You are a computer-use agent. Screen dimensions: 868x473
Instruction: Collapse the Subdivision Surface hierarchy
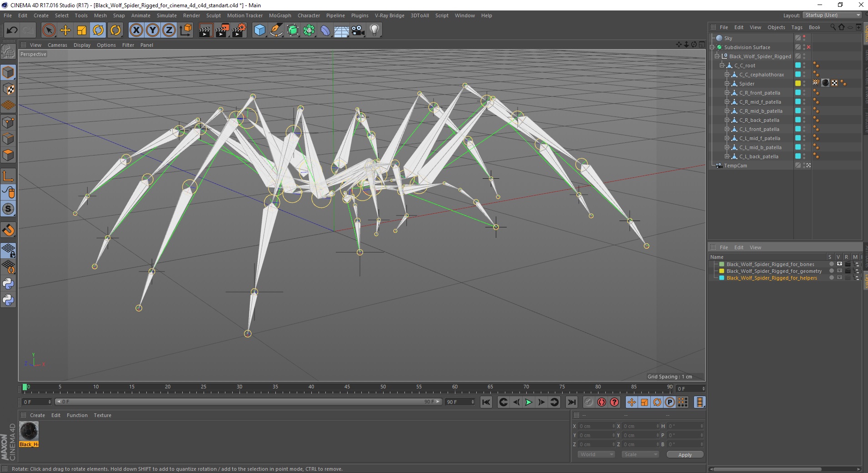coord(712,47)
